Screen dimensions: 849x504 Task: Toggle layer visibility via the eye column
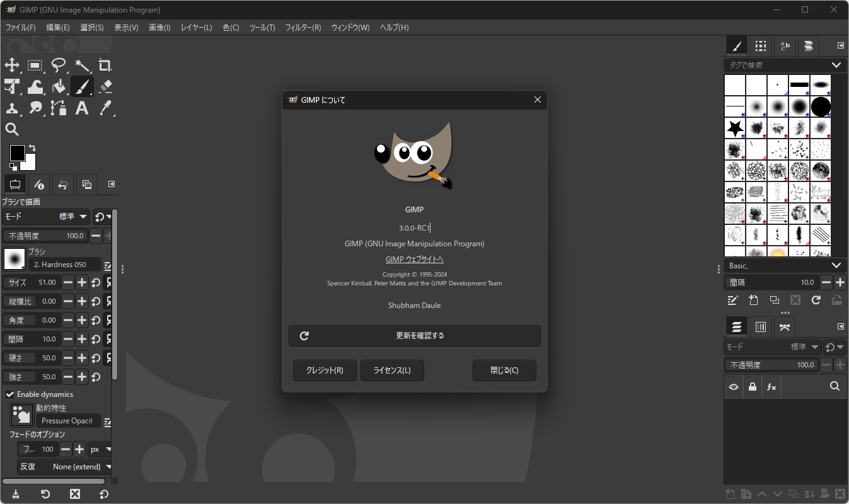[x=733, y=386]
